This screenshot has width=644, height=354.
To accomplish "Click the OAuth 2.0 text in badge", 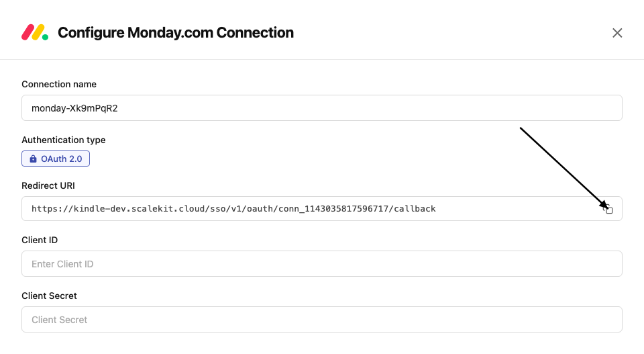I will tap(62, 159).
